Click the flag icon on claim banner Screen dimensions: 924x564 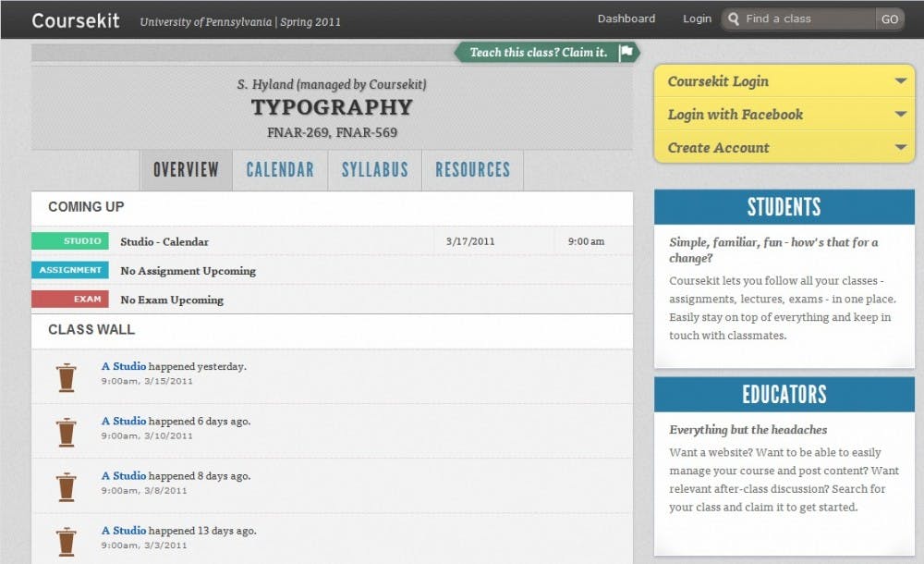point(626,53)
